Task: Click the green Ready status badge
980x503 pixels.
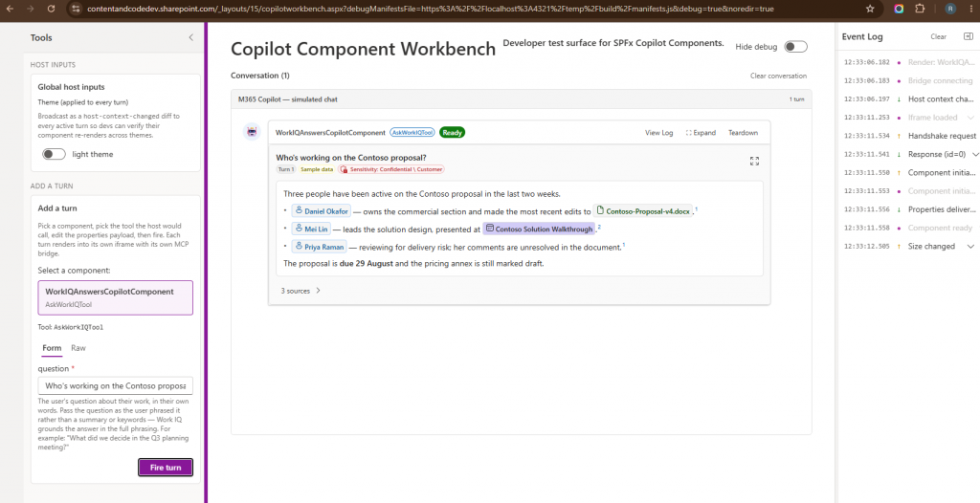Action: [452, 133]
